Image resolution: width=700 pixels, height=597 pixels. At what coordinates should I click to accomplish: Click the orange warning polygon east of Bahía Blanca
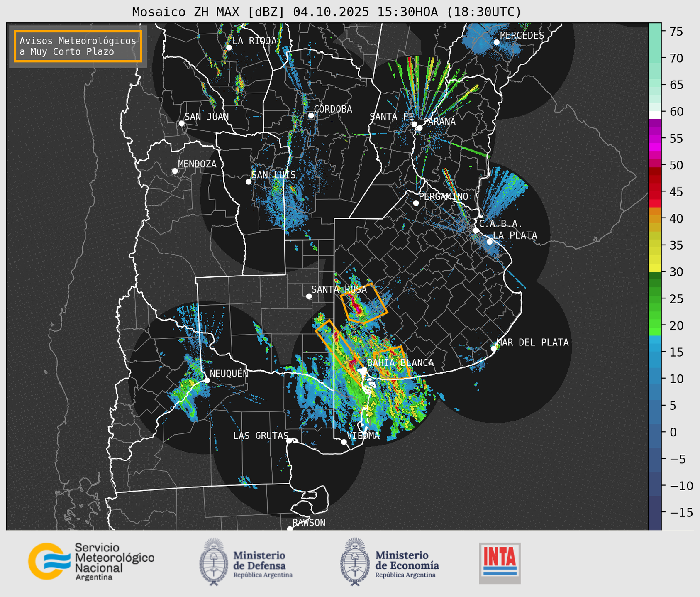tap(392, 362)
